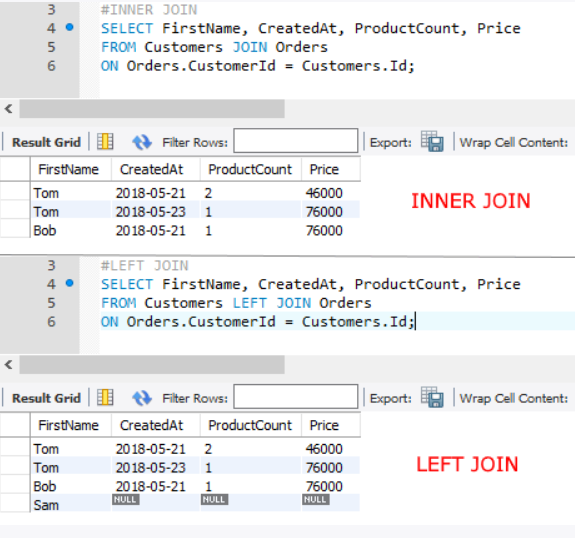Viewport: 575px width, 538px height.
Task: Export lower result grid to file
Action: pyautogui.click(x=432, y=397)
